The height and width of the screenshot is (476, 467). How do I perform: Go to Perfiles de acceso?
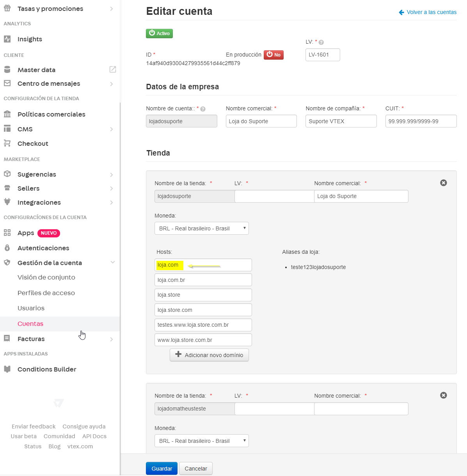(46, 293)
